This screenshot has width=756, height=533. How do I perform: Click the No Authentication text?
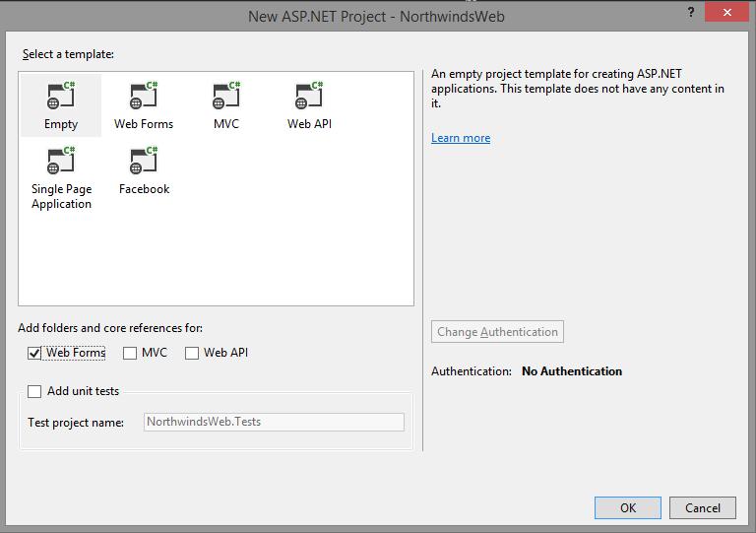(572, 371)
